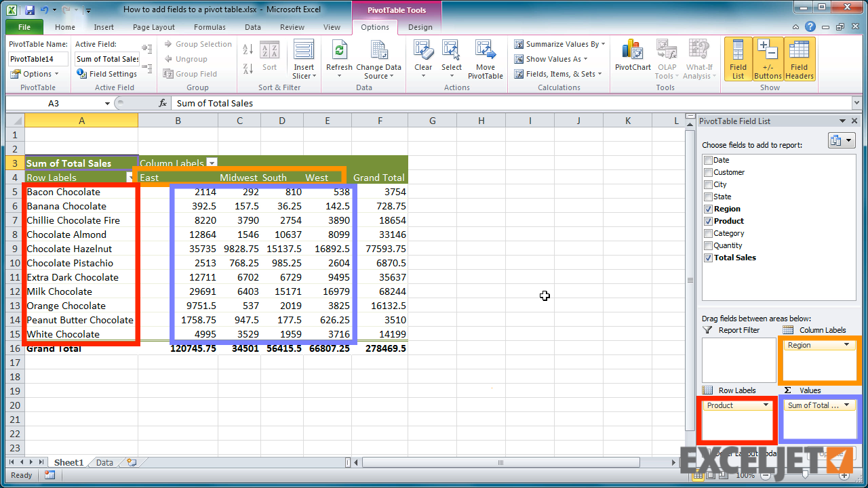Viewport: 868px width, 488px height.
Task: Refresh the pivot table data
Action: coord(339,59)
